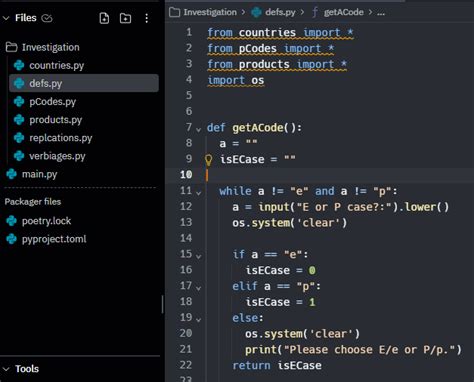Screen dimensions: 474x382
Task: Fold the while loop at line 11
Action: [198, 193]
